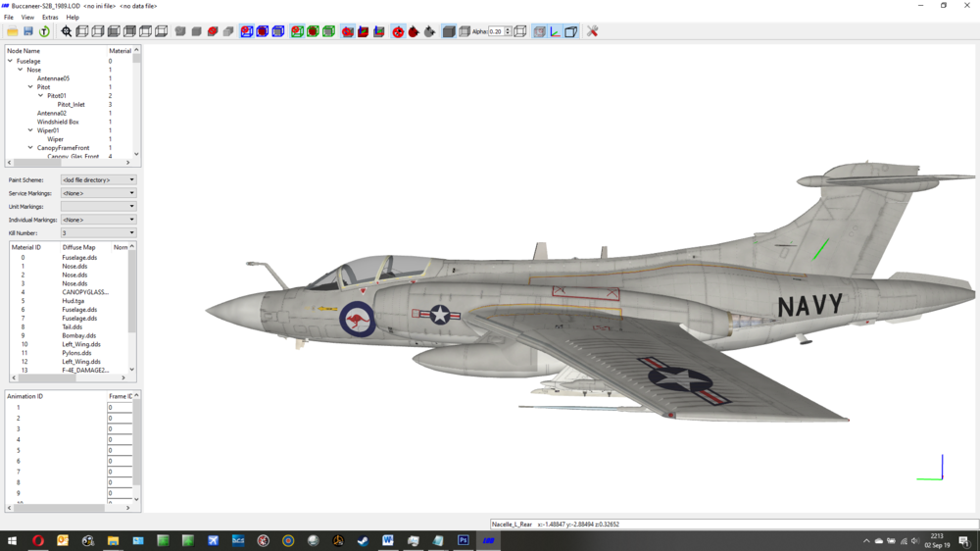
Task: Click Frame ID field for animation 1
Action: coord(120,407)
